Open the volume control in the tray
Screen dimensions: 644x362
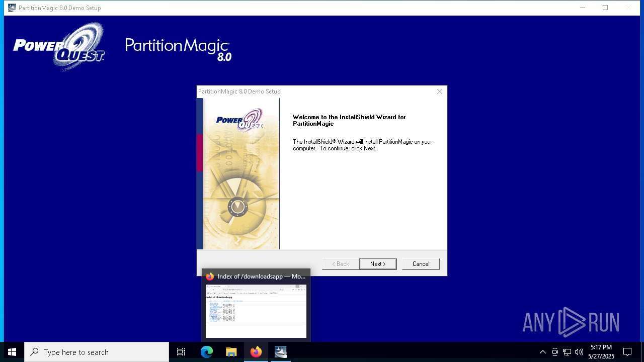[579, 352]
